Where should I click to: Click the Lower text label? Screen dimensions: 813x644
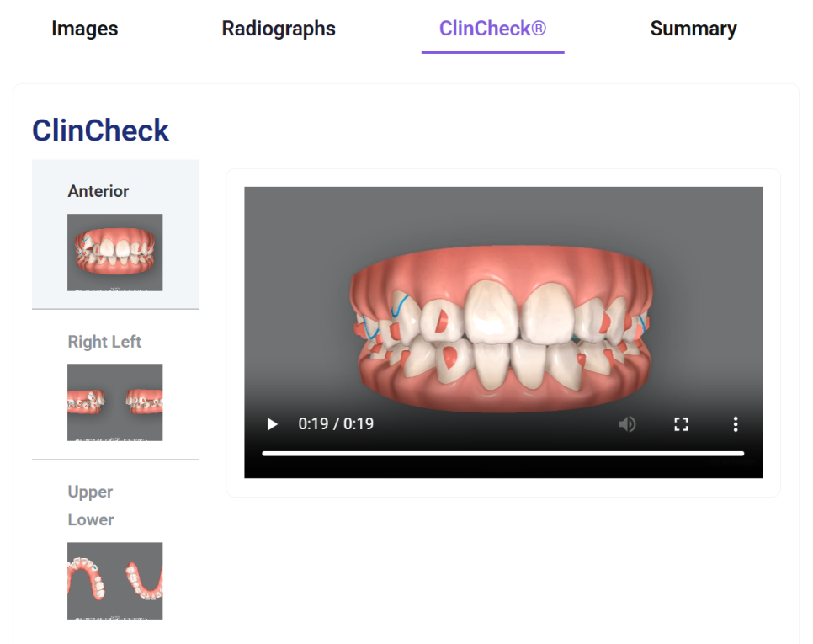[x=91, y=519]
